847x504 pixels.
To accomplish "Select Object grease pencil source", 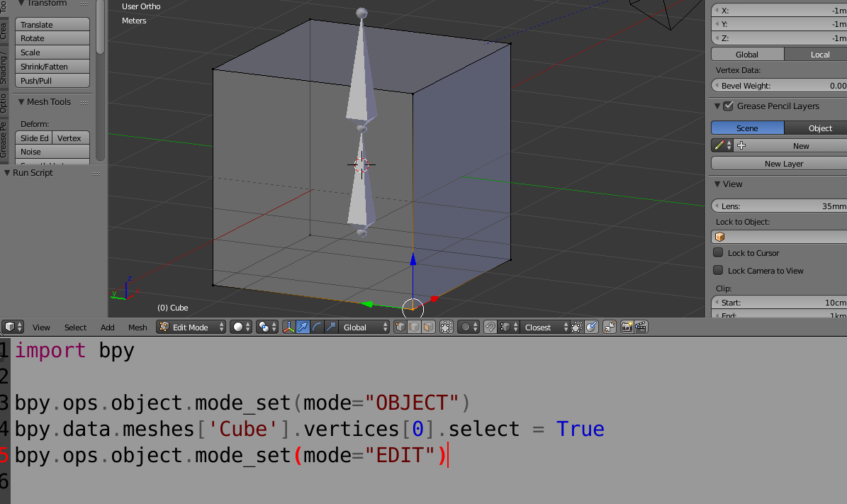I will coord(816,128).
